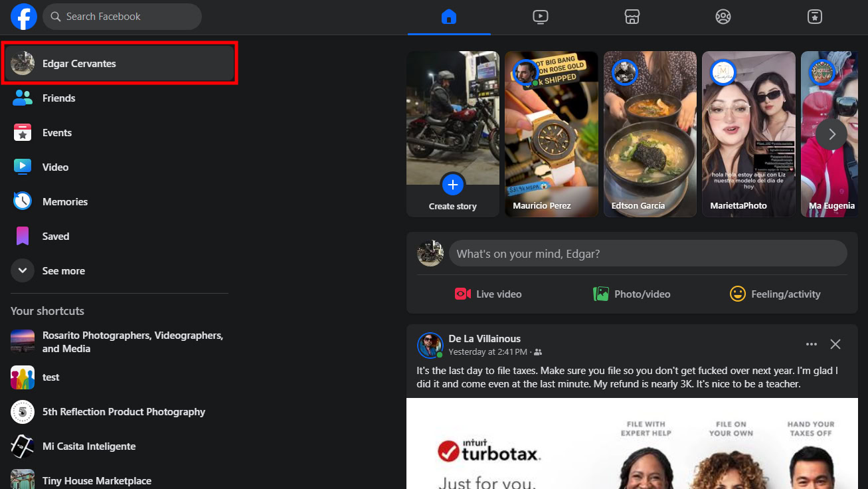The width and height of the screenshot is (868, 489).
Task: Go to the Groups tab icon
Action: (723, 17)
